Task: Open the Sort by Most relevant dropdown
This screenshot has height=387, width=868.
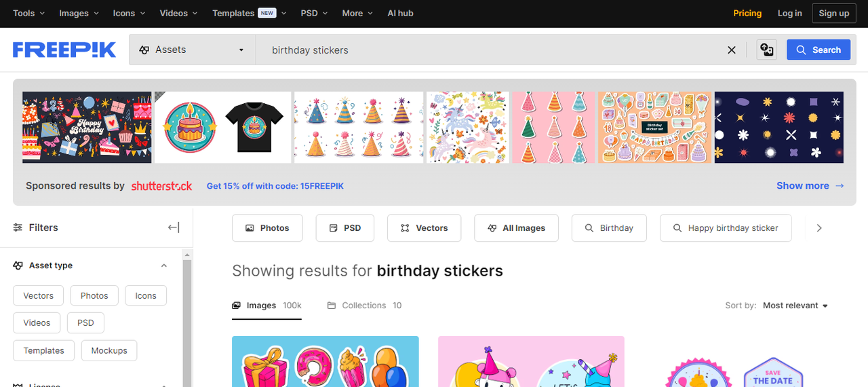Action: tap(795, 306)
